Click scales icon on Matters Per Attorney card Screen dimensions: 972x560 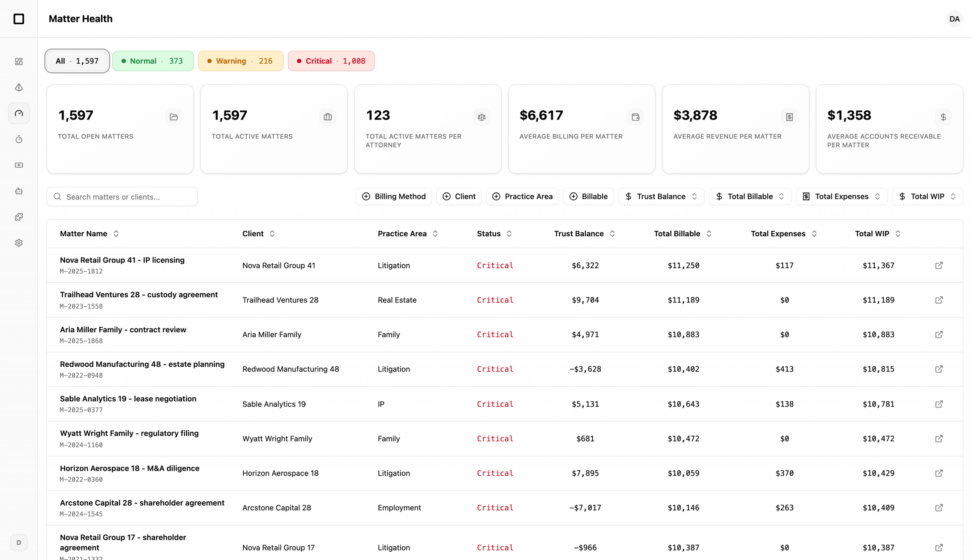[x=481, y=117]
